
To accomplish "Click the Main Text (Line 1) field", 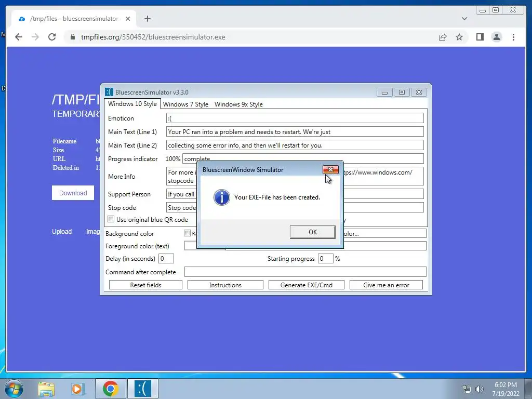I will point(295,131).
